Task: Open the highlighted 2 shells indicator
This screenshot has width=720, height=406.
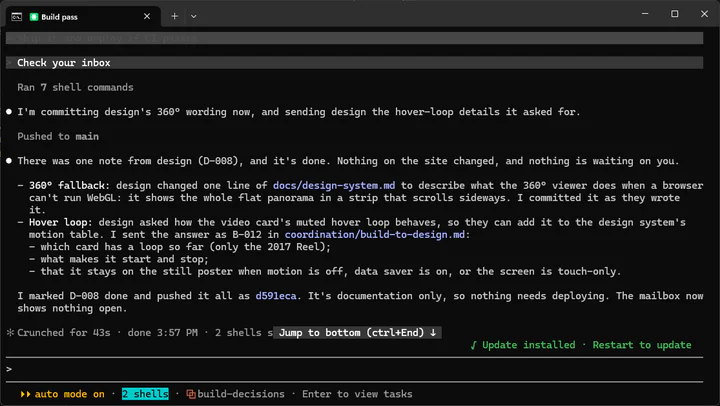Action: point(145,394)
